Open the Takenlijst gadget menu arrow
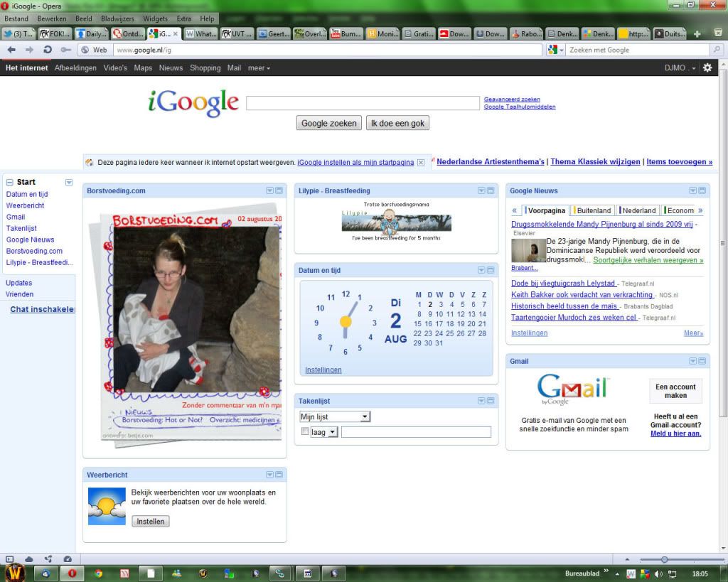728x582 pixels. (481, 401)
